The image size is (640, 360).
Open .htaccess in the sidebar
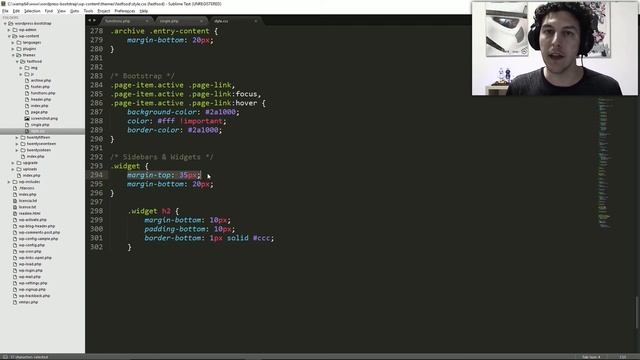tap(27, 188)
